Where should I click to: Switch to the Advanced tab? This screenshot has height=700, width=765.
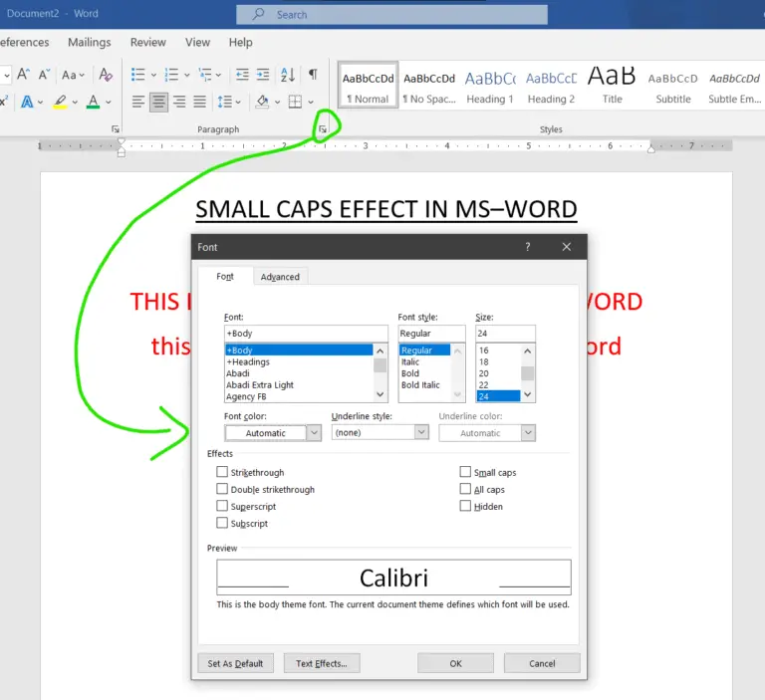tap(280, 277)
